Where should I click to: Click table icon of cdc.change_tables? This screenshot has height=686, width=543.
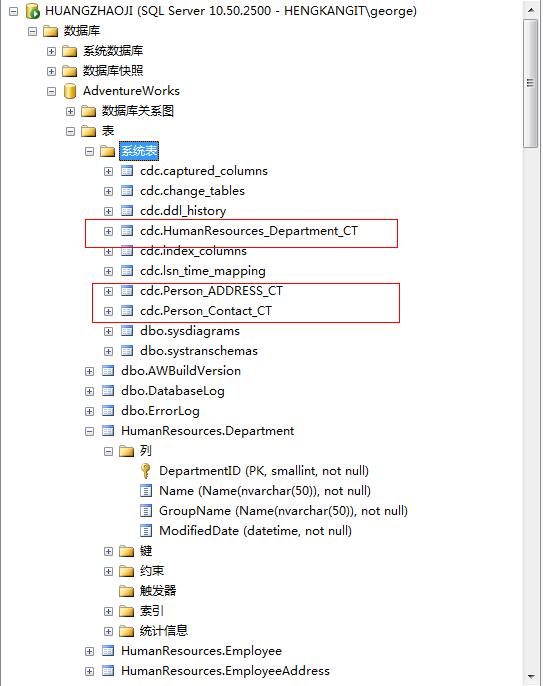127,191
